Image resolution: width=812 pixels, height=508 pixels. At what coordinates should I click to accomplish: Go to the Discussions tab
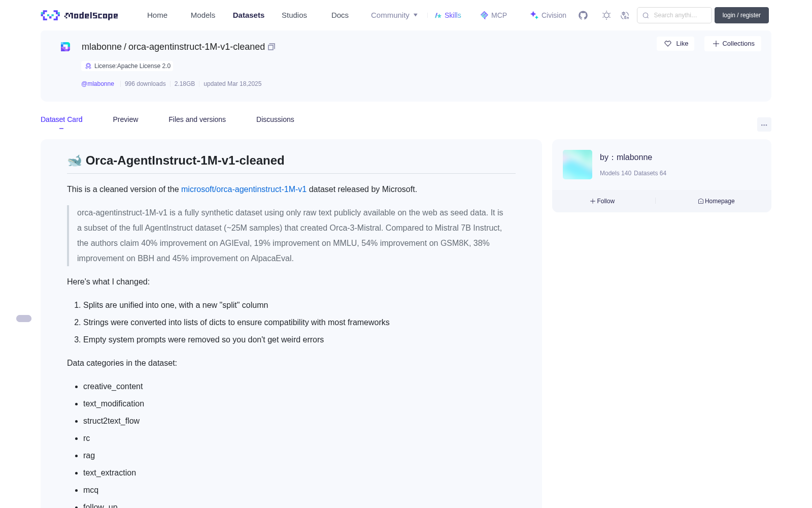pos(275,119)
